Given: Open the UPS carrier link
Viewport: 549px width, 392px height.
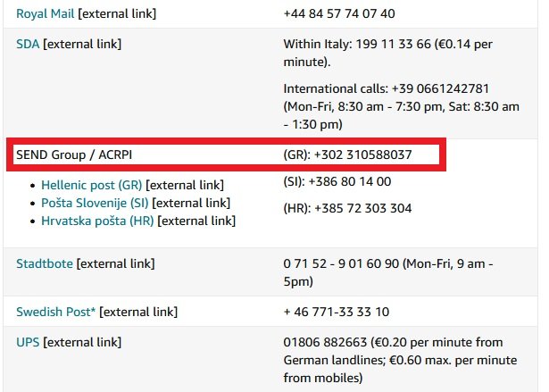Looking at the screenshot, I should (x=28, y=342).
